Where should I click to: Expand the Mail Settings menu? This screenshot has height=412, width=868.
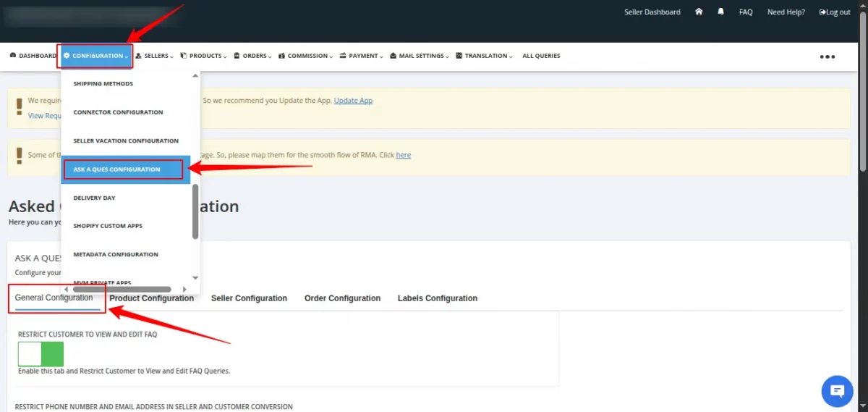click(x=419, y=56)
